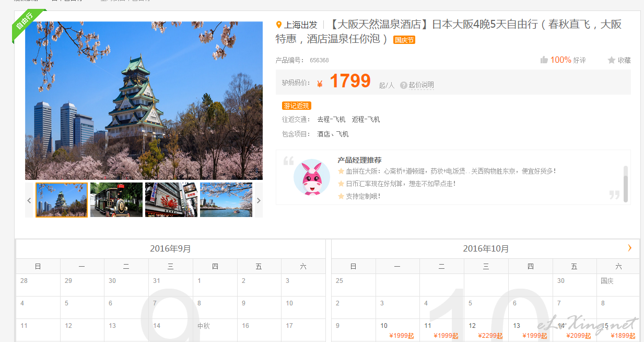
Task: Click the recommendation line starting 血拼在大阪
Action: coord(451,171)
